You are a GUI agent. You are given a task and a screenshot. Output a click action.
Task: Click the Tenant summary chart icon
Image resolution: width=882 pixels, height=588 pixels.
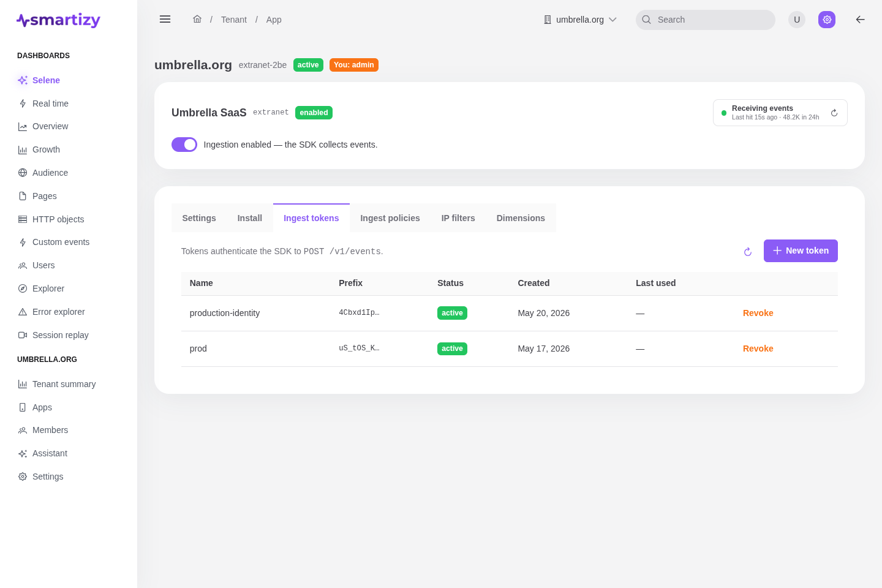point(23,384)
